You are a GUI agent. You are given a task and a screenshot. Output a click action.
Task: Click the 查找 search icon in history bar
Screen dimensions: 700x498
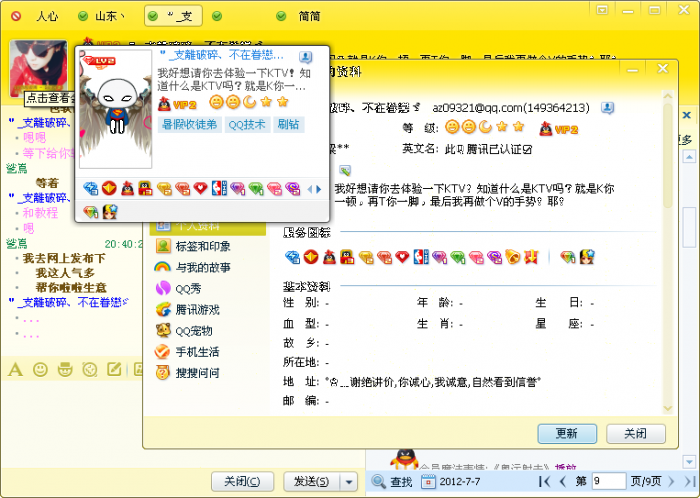392,481
